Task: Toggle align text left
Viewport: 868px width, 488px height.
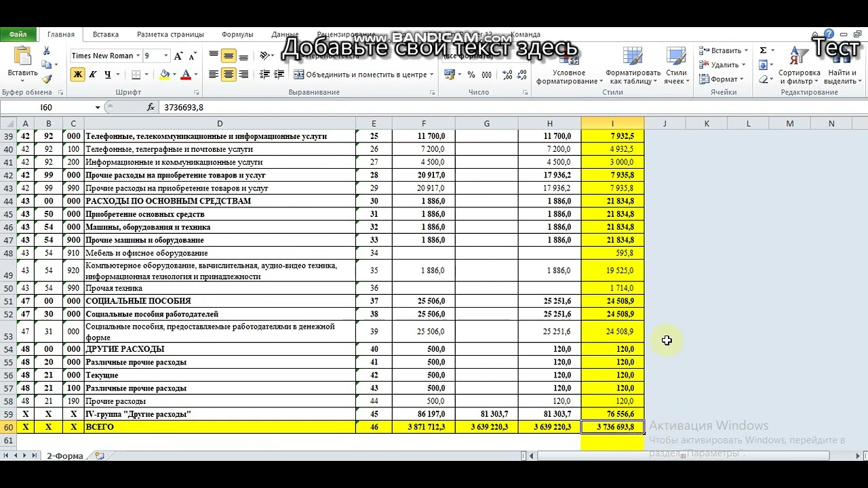Action: click(214, 75)
